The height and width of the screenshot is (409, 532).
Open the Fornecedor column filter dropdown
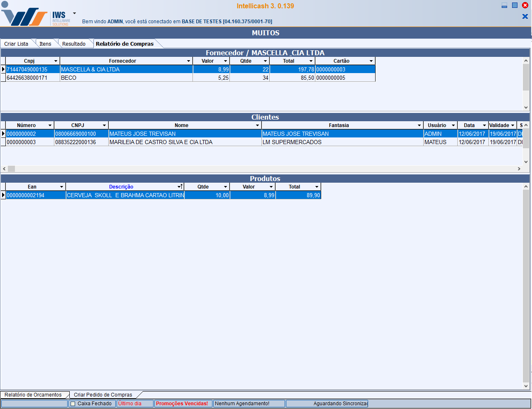[x=188, y=61]
